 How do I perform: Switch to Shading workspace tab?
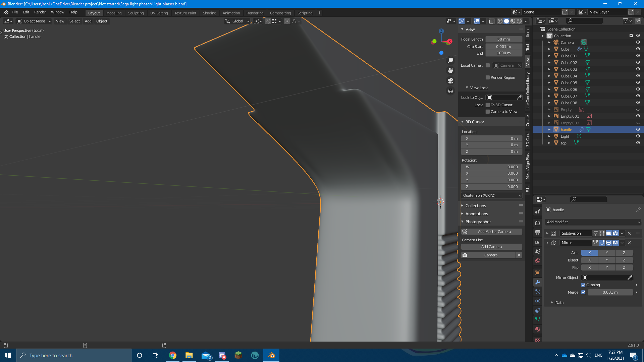pos(209,13)
